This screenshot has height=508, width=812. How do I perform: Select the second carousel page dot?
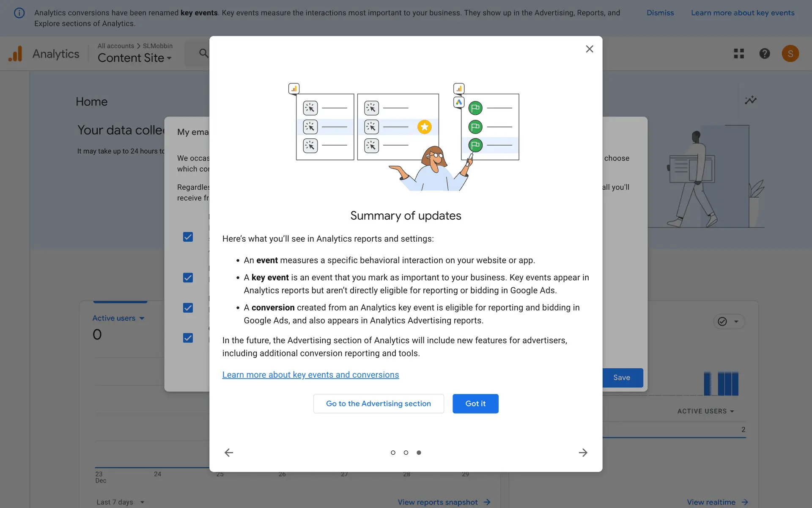tap(406, 453)
